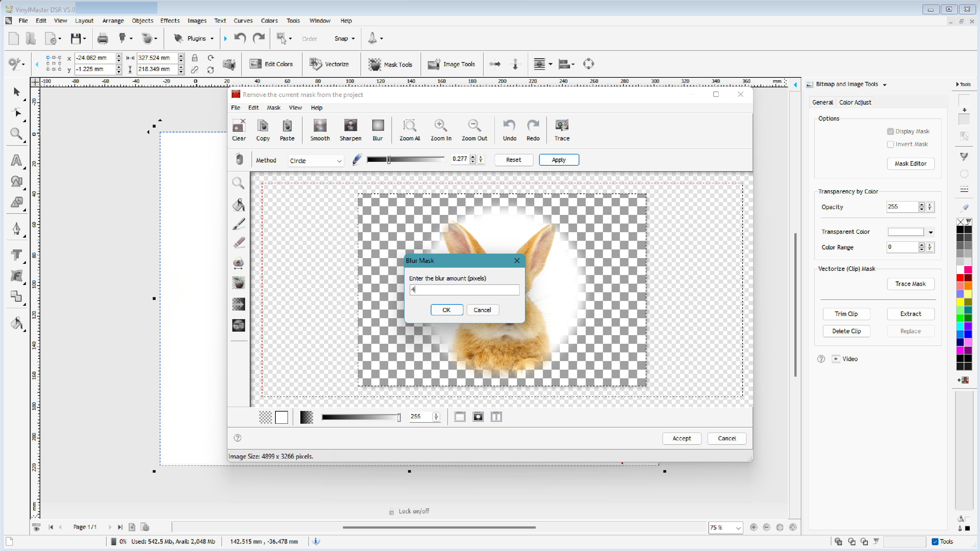Click the main toolbar Undo arrow
The height and width of the screenshot is (551, 980).
click(240, 38)
